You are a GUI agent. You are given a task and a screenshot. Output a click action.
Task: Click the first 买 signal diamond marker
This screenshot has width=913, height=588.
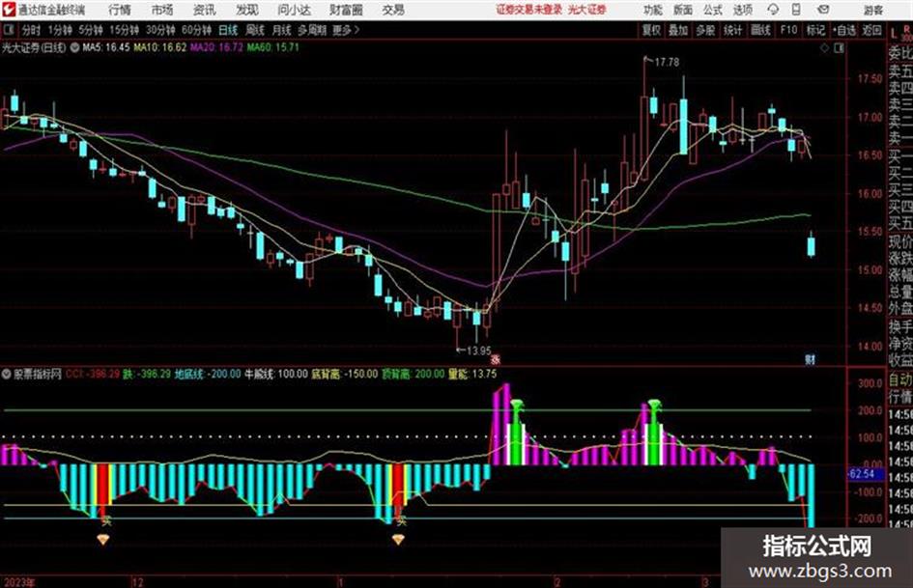coord(103,540)
